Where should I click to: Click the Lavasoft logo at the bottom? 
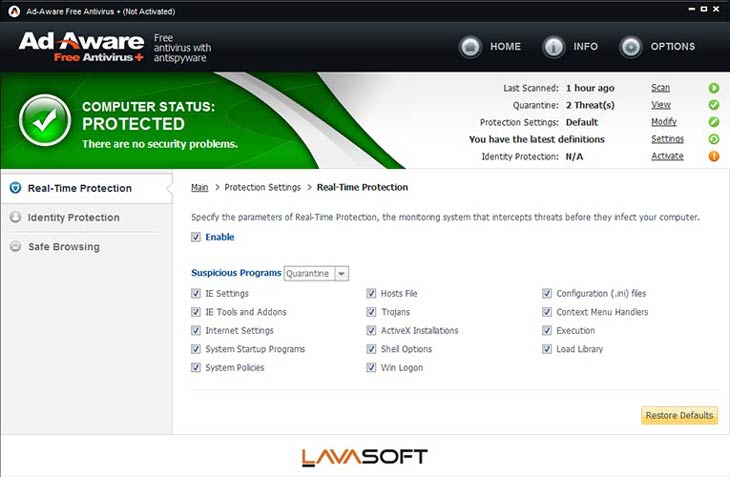tap(365, 457)
